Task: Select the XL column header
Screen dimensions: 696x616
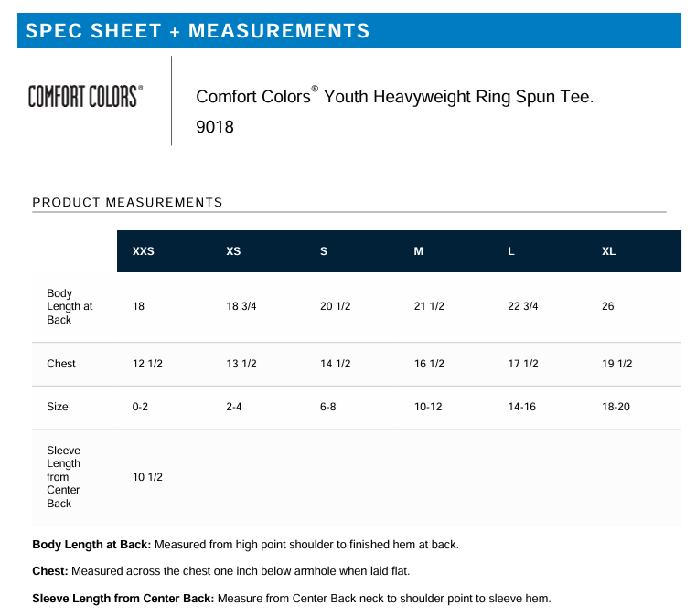Action: tap(608, 251)
